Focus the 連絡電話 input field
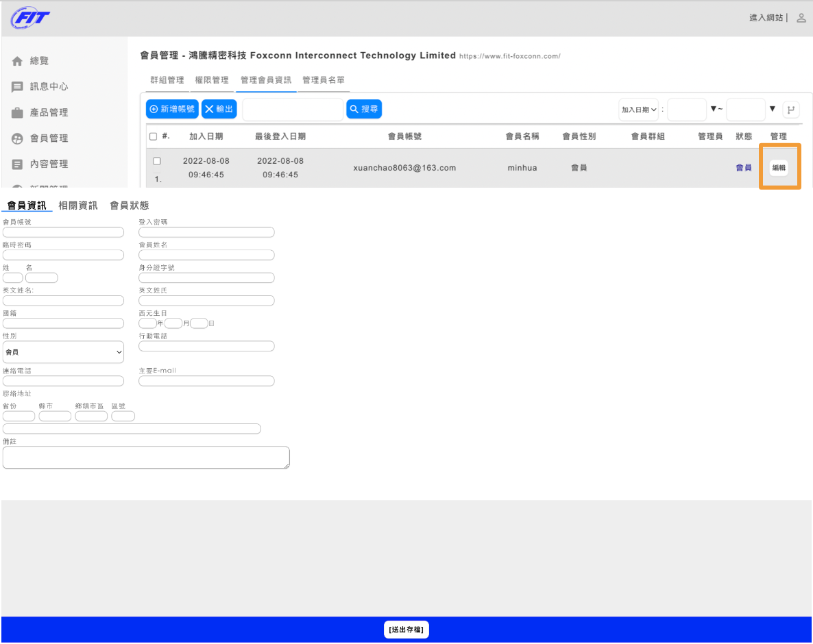This screenshot has width=813, height=644. [63, 382]
